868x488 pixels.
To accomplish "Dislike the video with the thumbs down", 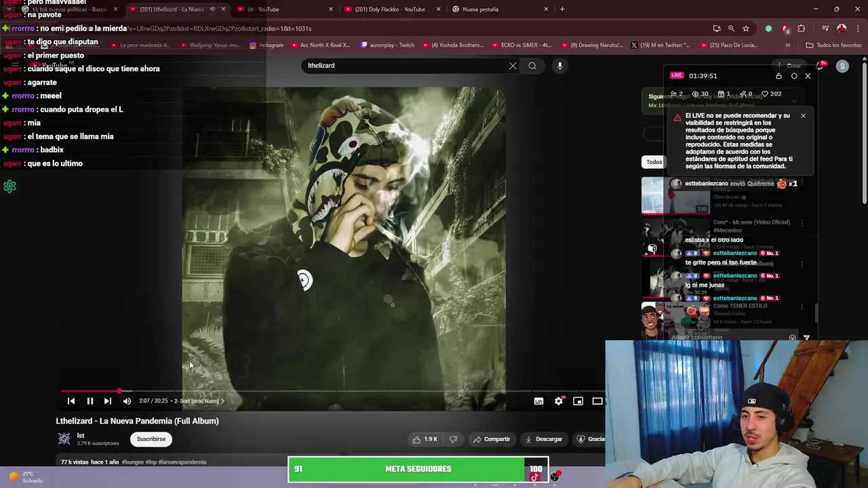I will point(453,439).
